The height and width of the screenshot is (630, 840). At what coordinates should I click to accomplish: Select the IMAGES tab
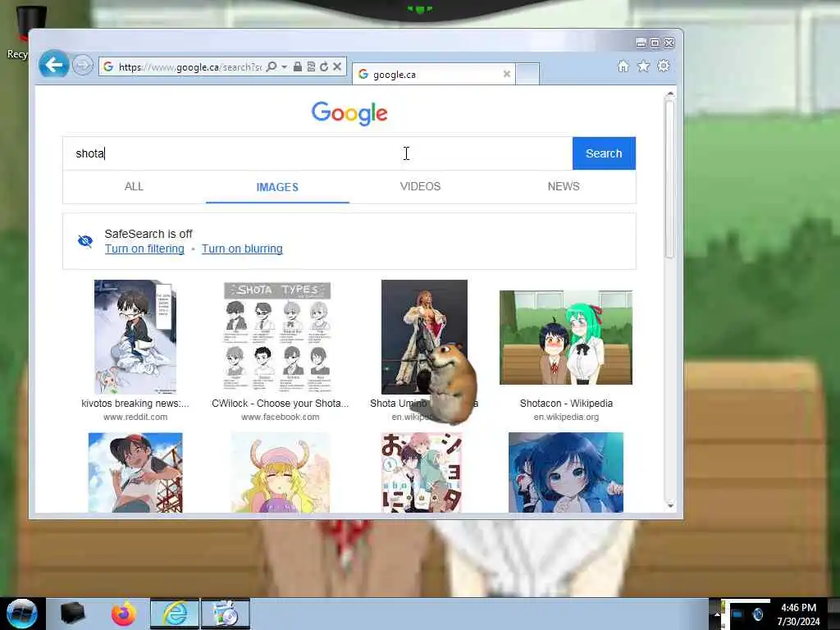tap(277, 187)
